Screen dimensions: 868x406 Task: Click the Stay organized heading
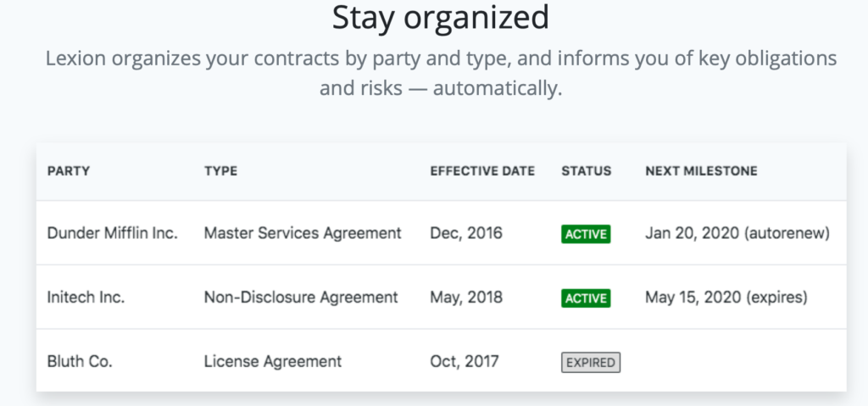pos(441,17)
